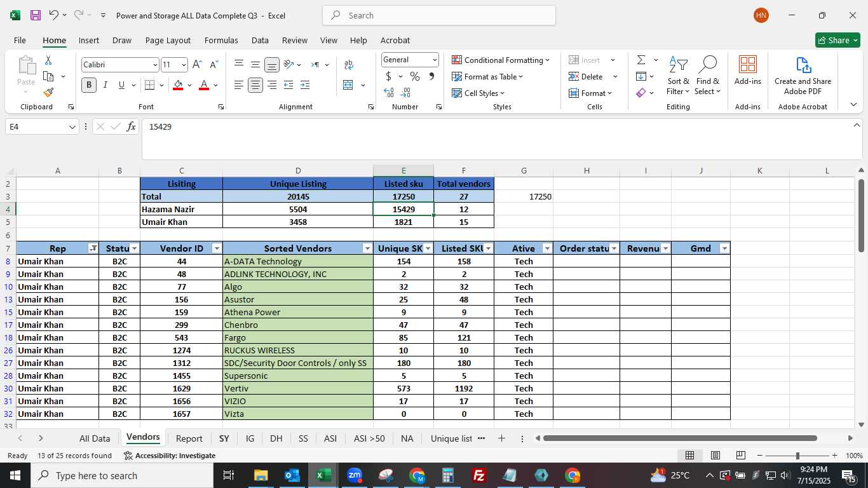
Task: Open the Name Box dropdown
Action: coord(72,126)
